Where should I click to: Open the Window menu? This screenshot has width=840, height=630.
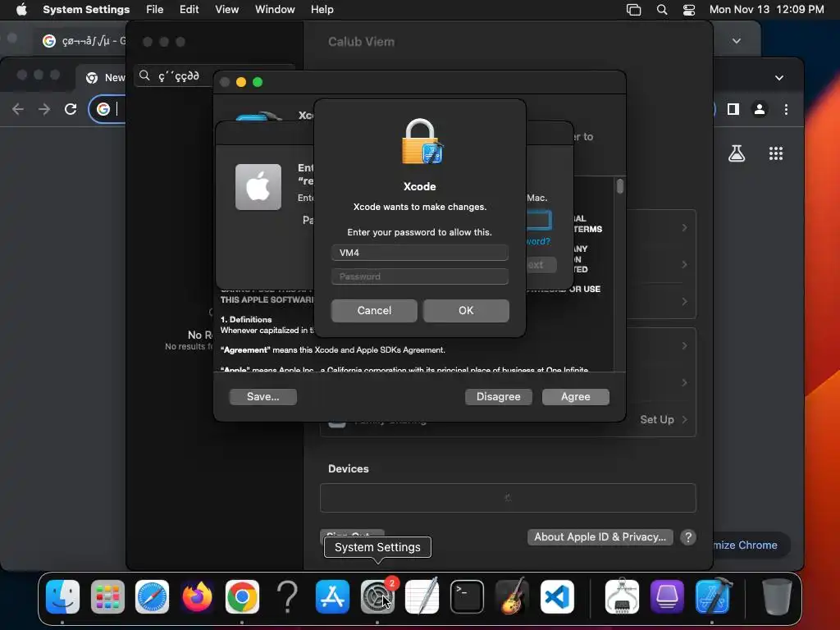pyautogui.click(x=275, y=9)
